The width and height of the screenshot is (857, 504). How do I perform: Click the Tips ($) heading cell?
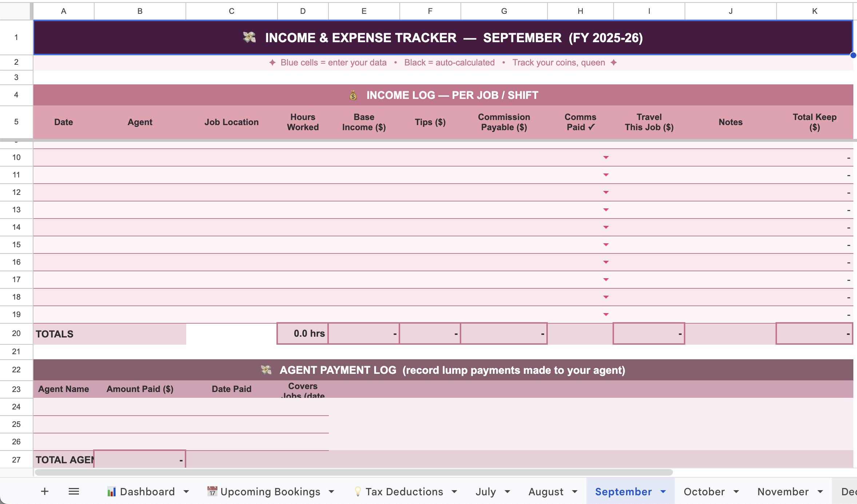coord(430,122)
